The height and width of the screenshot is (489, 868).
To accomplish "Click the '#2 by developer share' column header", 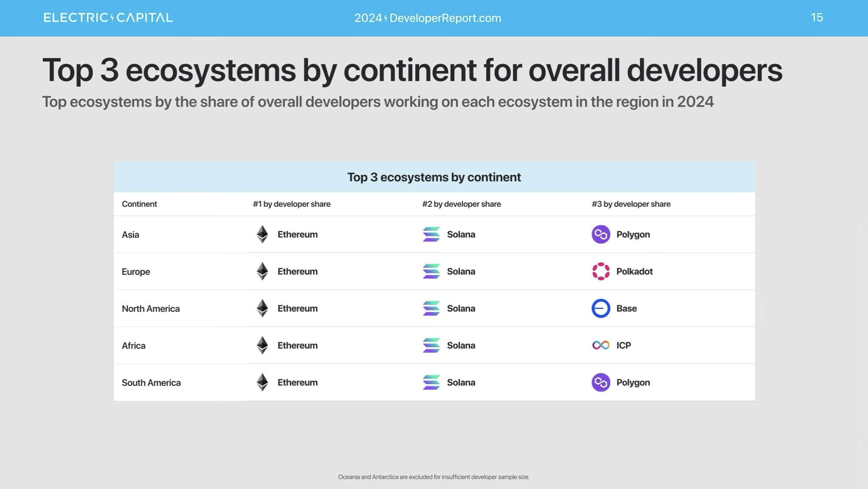I will point(462,204).
